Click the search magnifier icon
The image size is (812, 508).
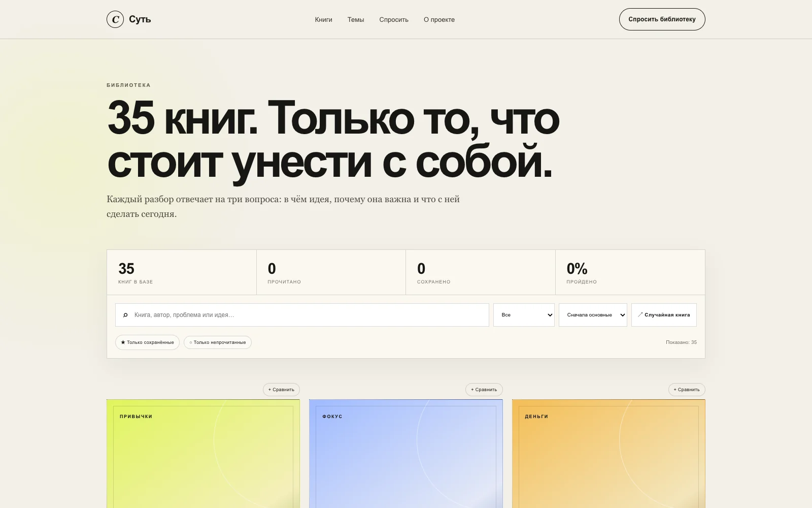tap(125, 315)
